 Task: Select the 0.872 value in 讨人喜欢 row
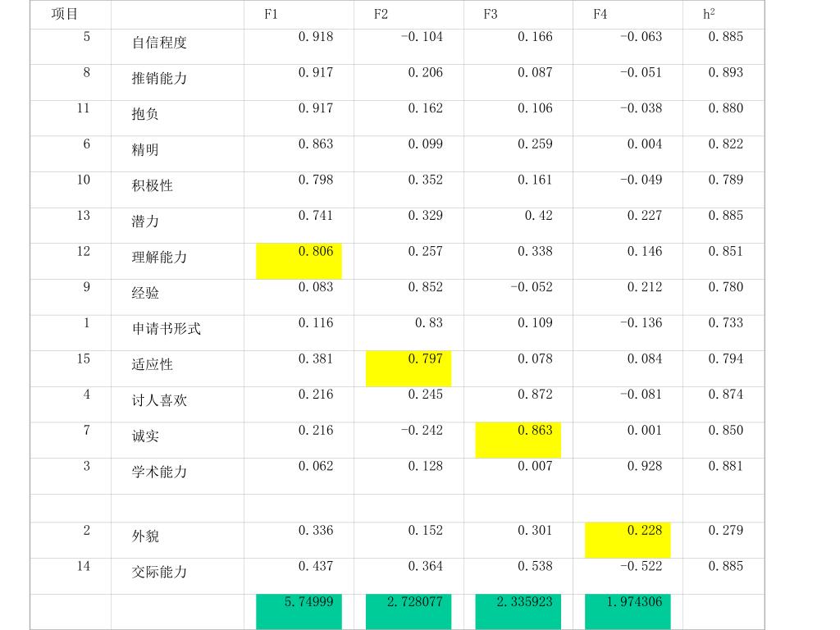point(535,395)
